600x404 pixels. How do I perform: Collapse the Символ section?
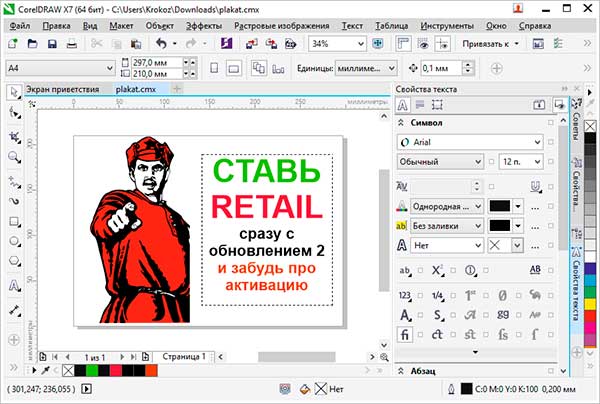401,123
